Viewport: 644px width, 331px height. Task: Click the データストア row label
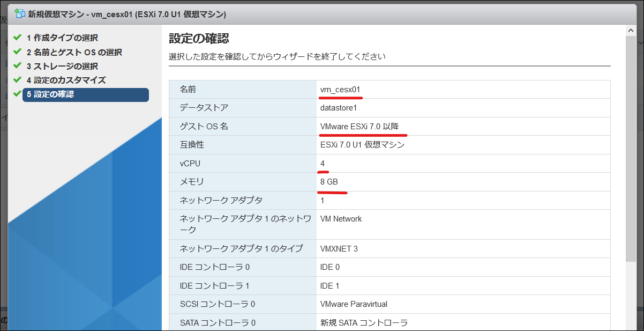point(204,108)
